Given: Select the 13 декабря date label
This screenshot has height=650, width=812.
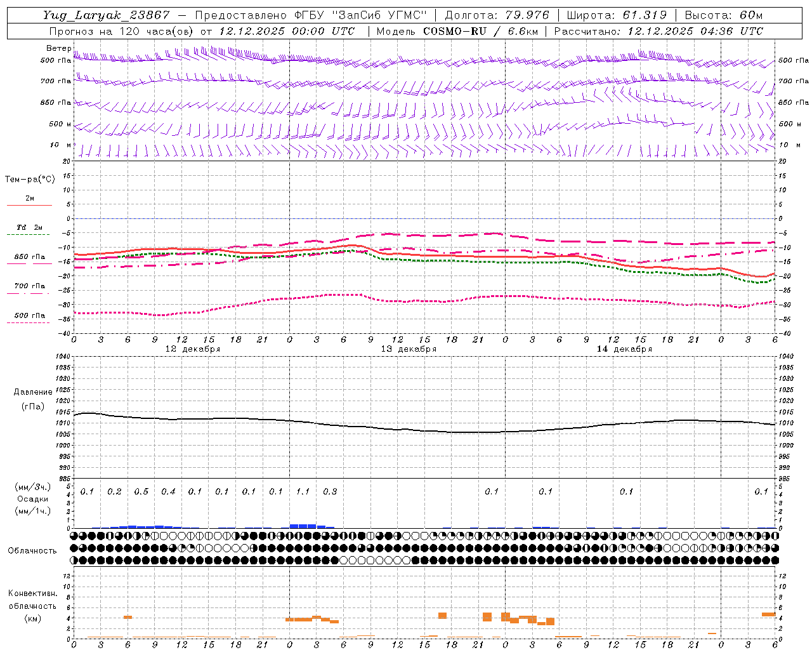Looking at the screenshot, I should coord(409,349).
